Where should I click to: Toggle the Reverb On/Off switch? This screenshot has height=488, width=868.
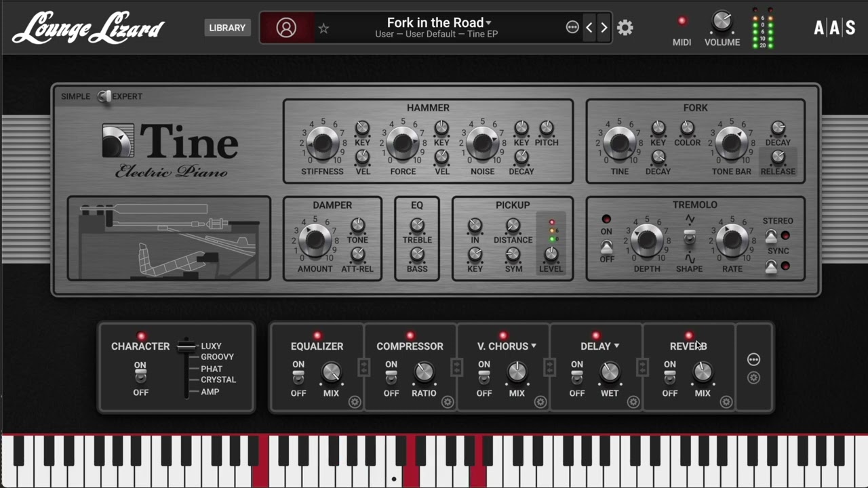pos(670,378)
